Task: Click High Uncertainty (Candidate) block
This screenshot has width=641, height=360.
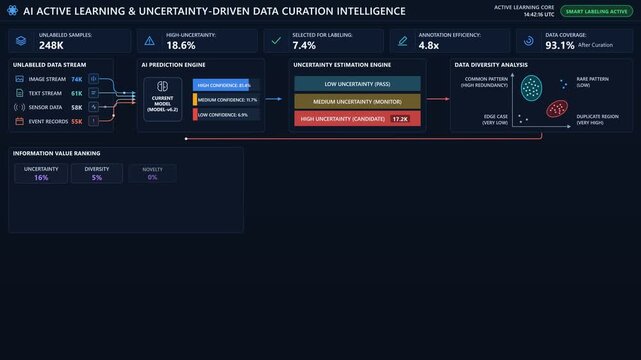Action: pyautogui.click(x=357, y=119)
